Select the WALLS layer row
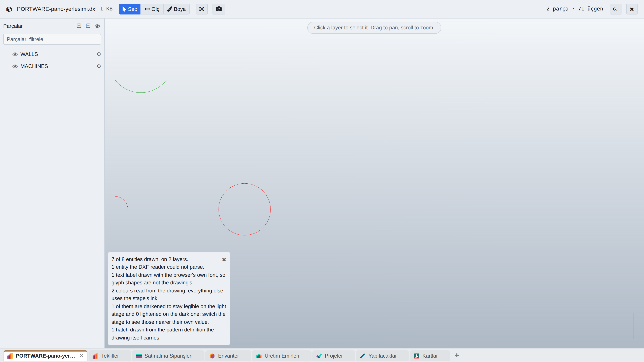Screen dimensions: 644x362 pyautogui.click(x=52, y=54)
